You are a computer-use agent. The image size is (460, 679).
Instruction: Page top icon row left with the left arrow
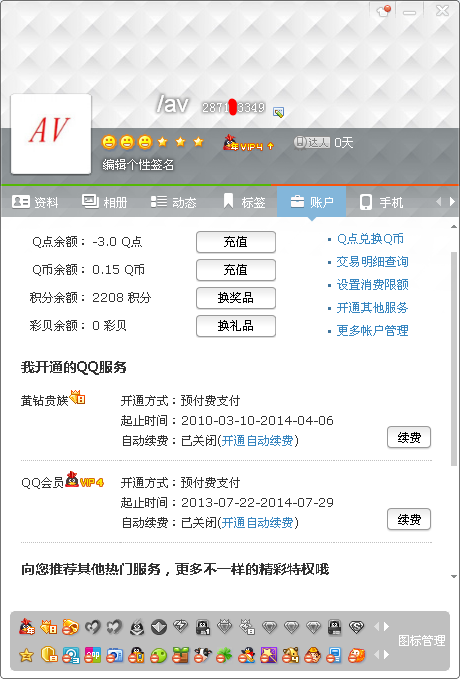376,627
